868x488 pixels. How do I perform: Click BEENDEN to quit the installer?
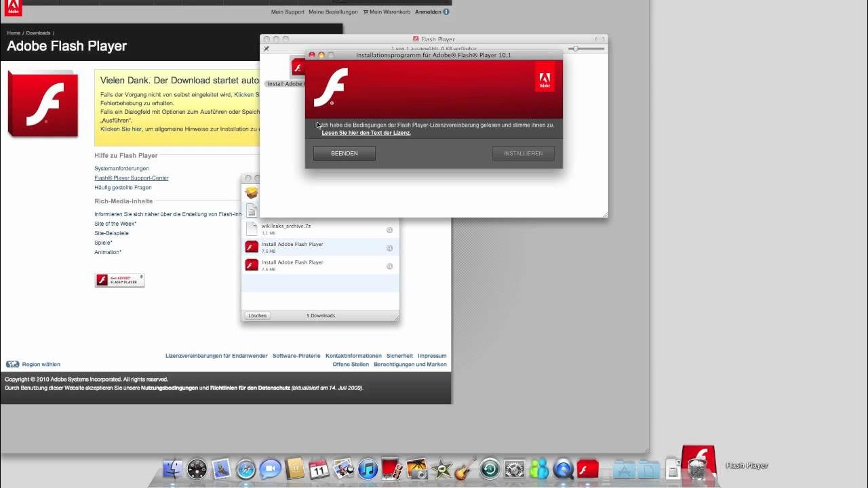tap(344, 154)
